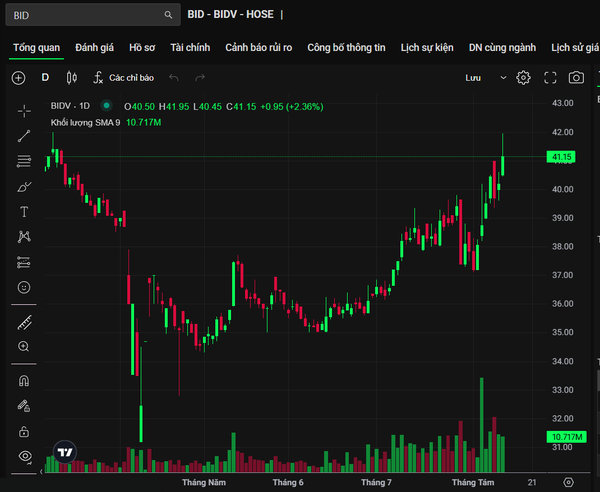Open the emoji icons tool
600x492 pixels.
pyautogui.click(x=24, y=287)
